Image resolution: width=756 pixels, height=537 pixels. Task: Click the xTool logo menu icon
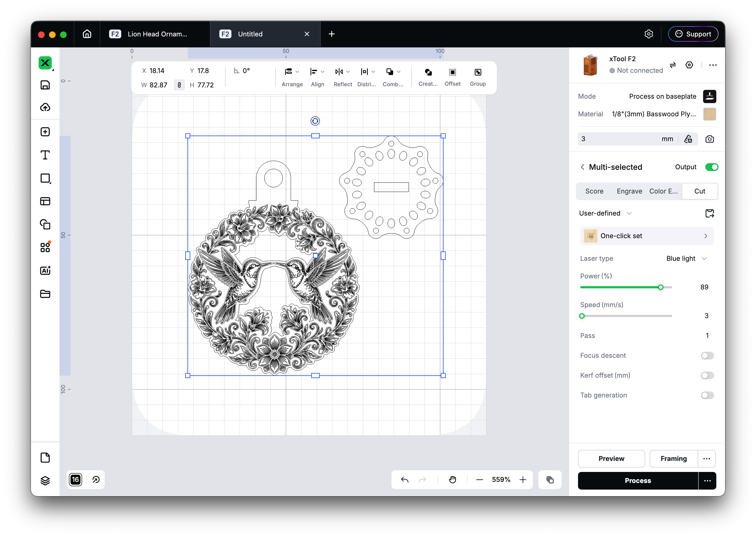pyautogui.click(x=45, y=63)
